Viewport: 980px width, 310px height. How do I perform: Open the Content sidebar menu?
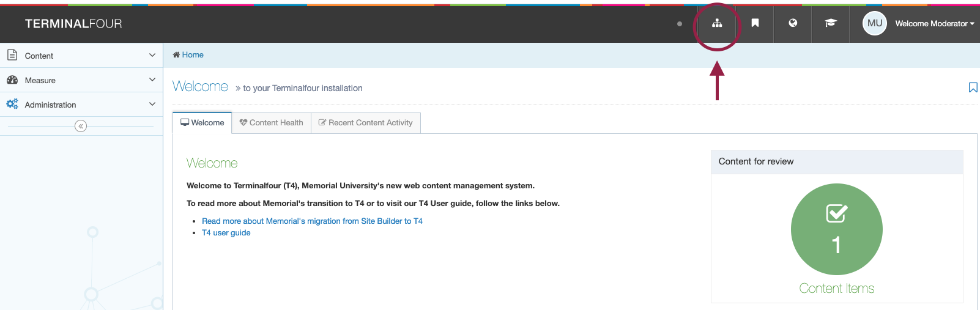(81, 55)
